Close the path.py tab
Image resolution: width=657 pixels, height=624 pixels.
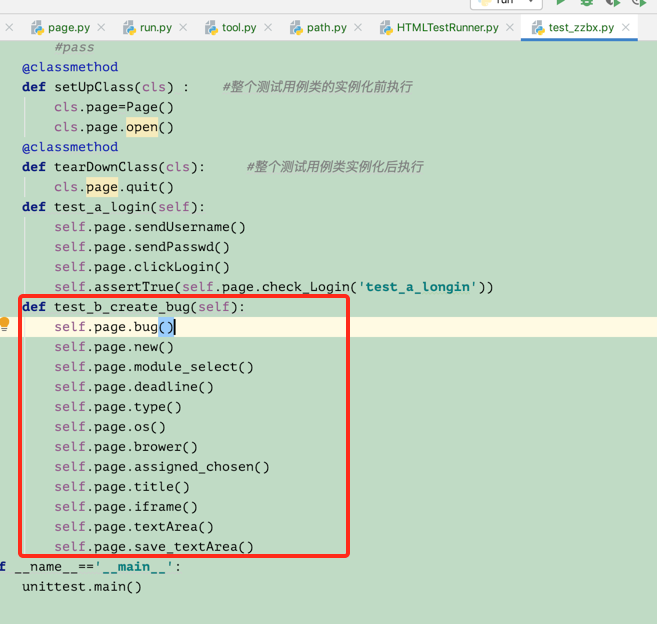click(x=358, y=28)
